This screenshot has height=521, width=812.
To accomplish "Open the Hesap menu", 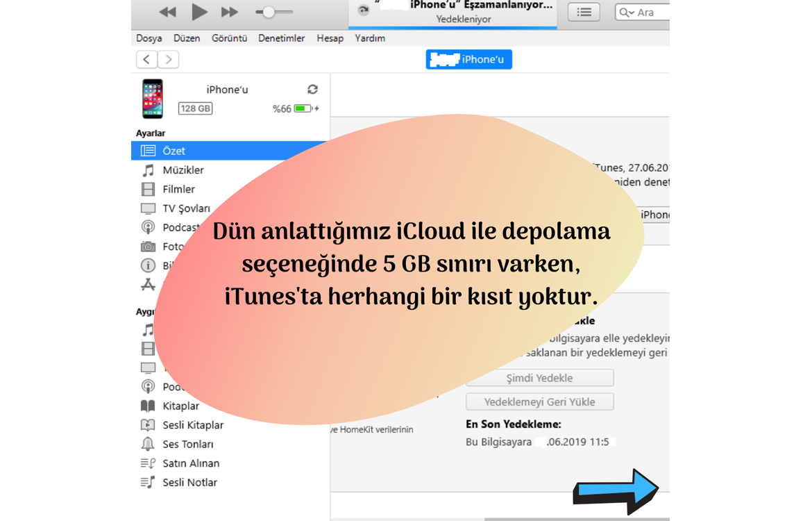I will tap(330, 38).
